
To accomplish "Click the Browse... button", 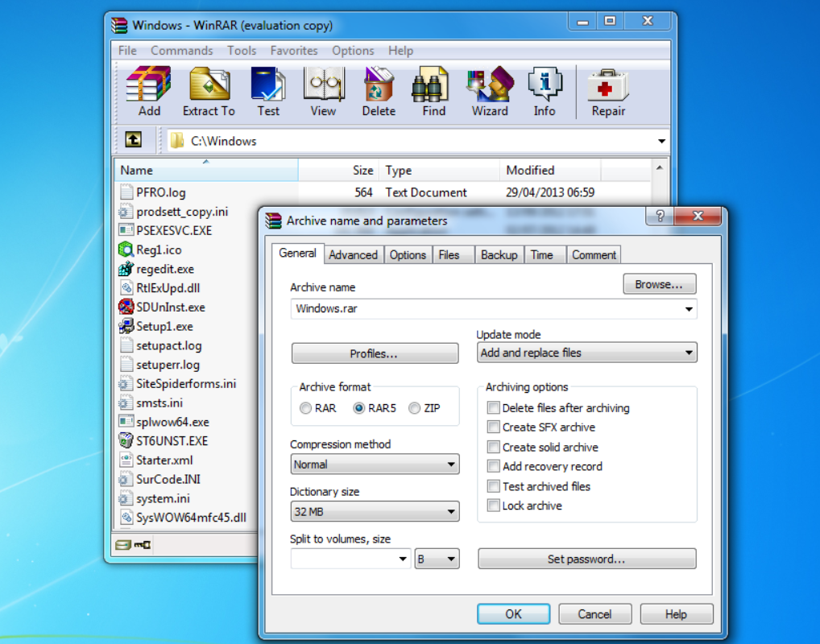I will pyautogui.click(x=659, y=284).
